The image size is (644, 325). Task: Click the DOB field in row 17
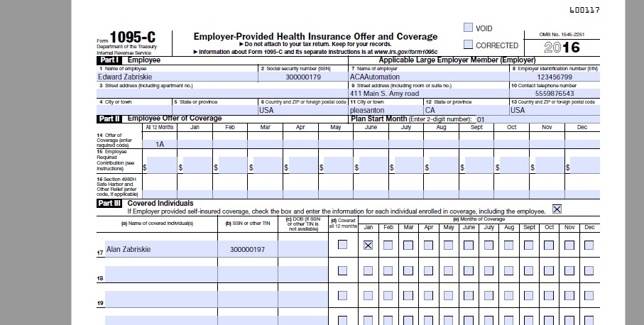click(303, 249)
